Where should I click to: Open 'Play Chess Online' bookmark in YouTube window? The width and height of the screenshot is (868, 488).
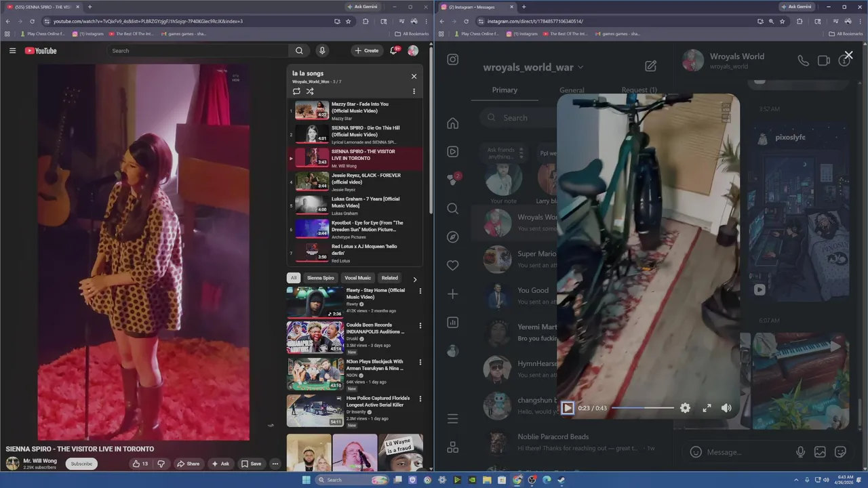click(42, 34)
